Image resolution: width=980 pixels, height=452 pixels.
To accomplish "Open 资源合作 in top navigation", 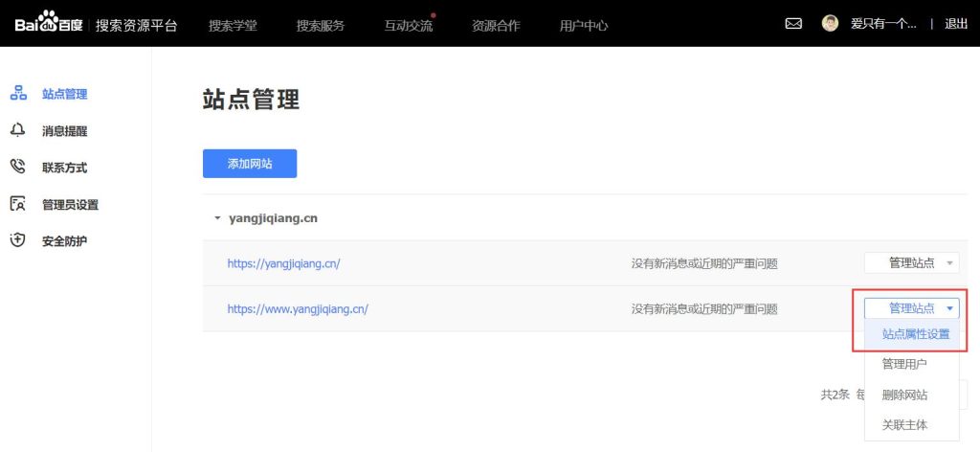I will click(496, 26).
